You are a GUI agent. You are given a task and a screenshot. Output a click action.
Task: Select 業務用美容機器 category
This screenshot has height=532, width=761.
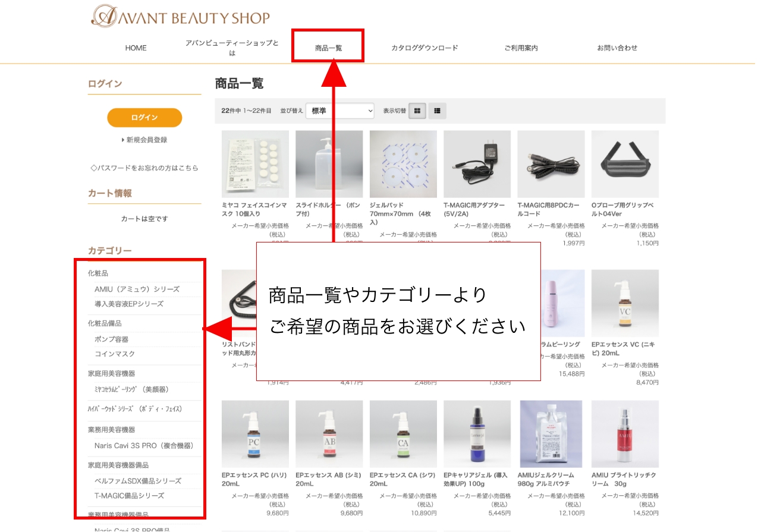point(111,429)
